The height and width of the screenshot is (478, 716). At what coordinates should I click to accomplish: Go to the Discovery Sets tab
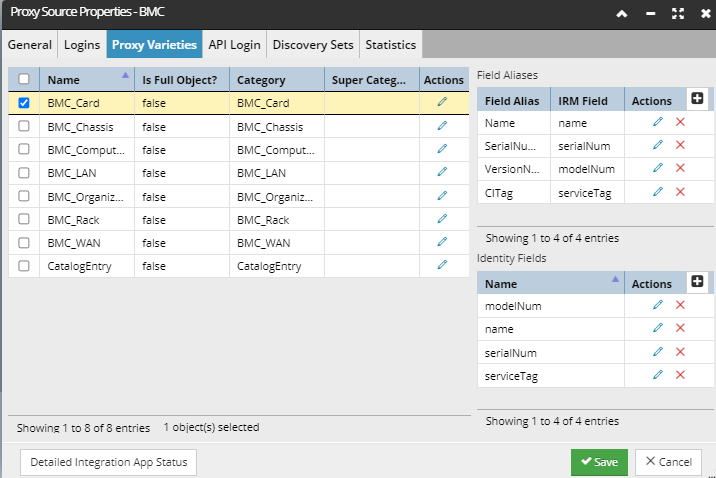tap(313, 44)
